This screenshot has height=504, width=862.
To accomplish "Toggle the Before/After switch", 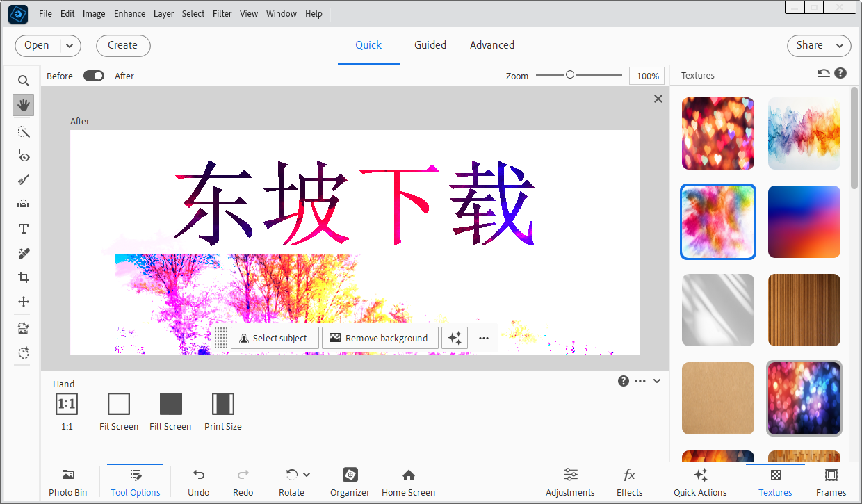I will tap(93, 76).
